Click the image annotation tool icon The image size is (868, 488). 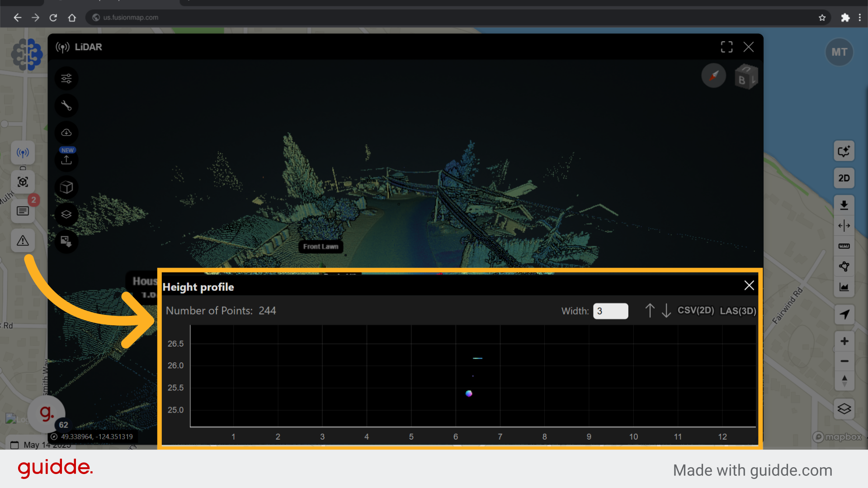click(66, 241)
